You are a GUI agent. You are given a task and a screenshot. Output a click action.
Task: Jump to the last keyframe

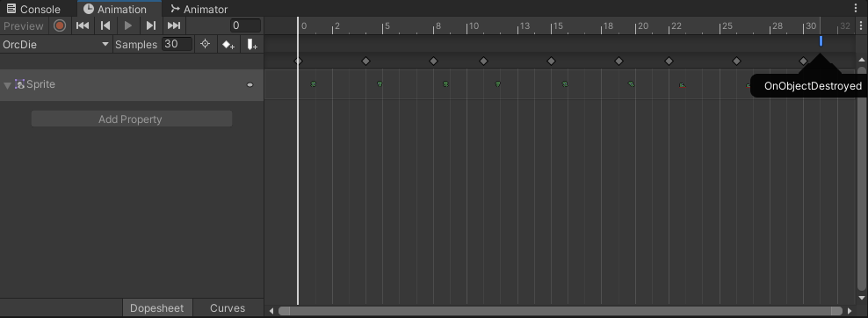(174, 25)
